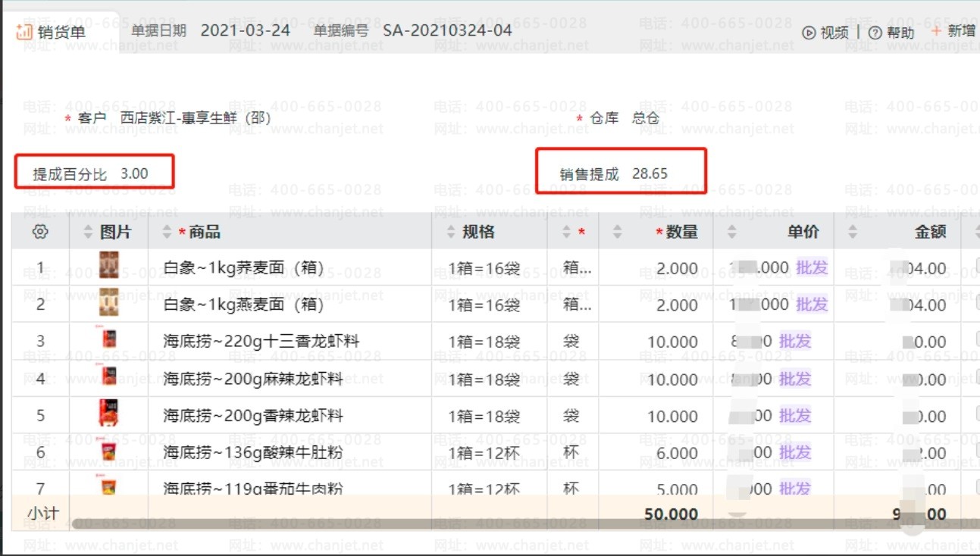The image size is (980, 556).
Task: Sort by the 数量 column arrows
Action: click(617, 233)
